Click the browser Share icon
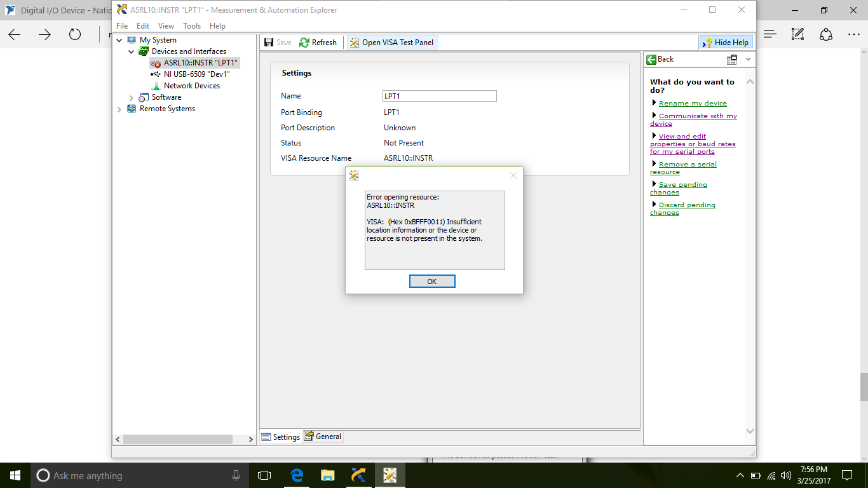The height and width of the screenshot is (488, 868). 826,34
